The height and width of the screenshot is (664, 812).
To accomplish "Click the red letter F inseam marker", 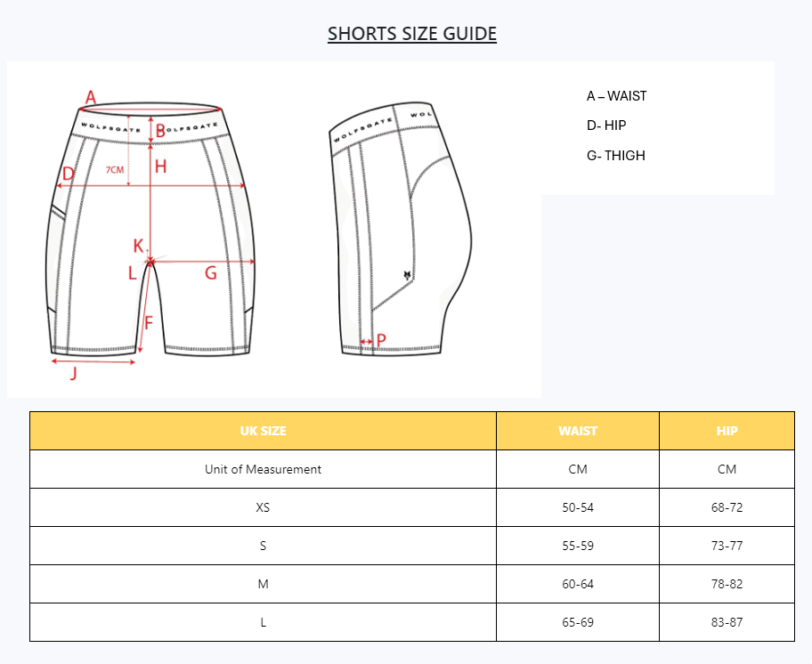I will click(x=149, y=322).
